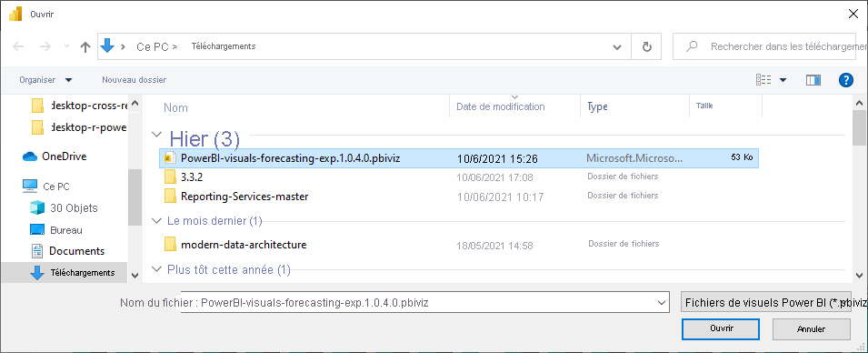This screenshot has height=353, width=868.
Task: Click the blue downloads arrow in address bar
Action: [107, 46]
